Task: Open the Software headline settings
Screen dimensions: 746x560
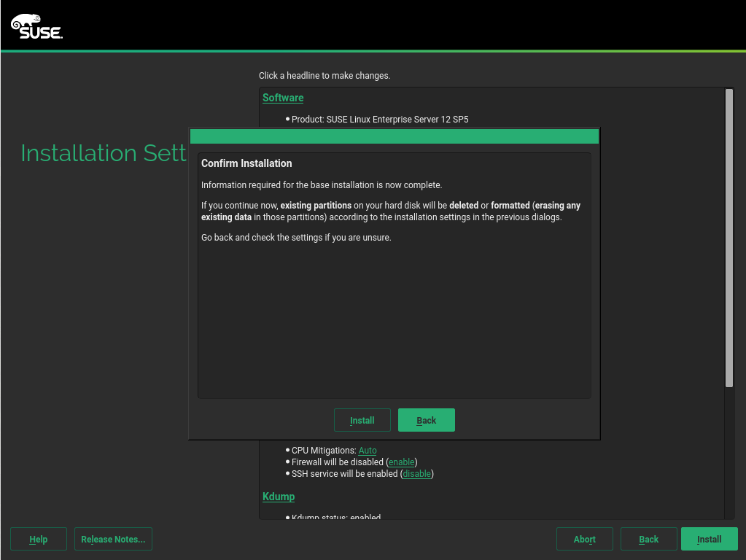Action: point(283,98)
